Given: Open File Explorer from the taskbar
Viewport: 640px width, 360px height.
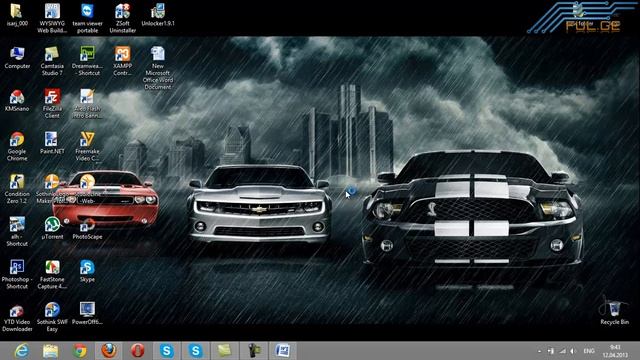Looking at the screenshot, I should click(50, 351).
